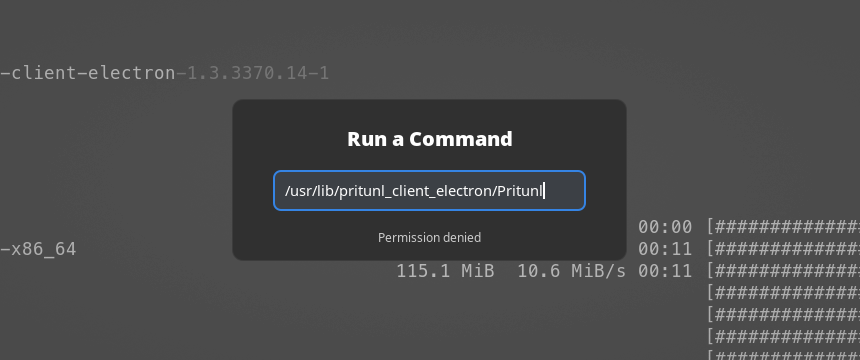This screenshot has height=360, width=860.
Task: Click the "00:00" elapsed time entry
Action: (665, 227)
